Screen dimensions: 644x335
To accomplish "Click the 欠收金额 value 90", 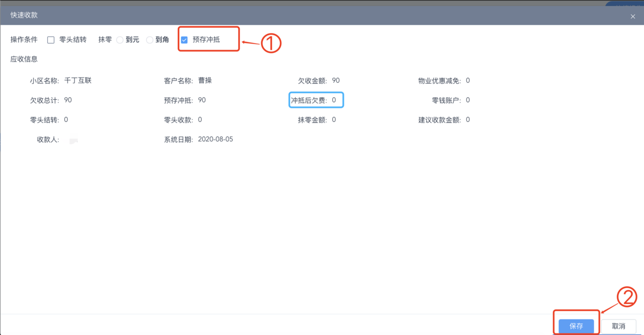I will tap(336, 81).
